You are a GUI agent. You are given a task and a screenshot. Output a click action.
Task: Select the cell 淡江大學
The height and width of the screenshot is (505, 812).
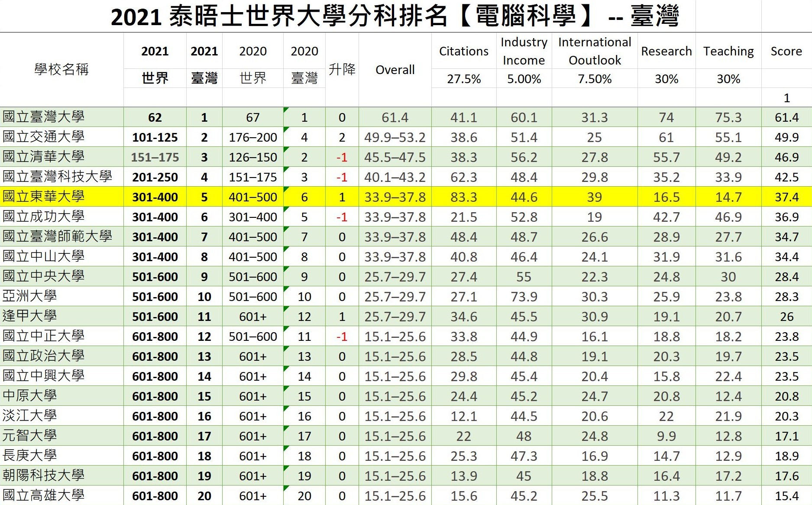(x=61, y=416)
